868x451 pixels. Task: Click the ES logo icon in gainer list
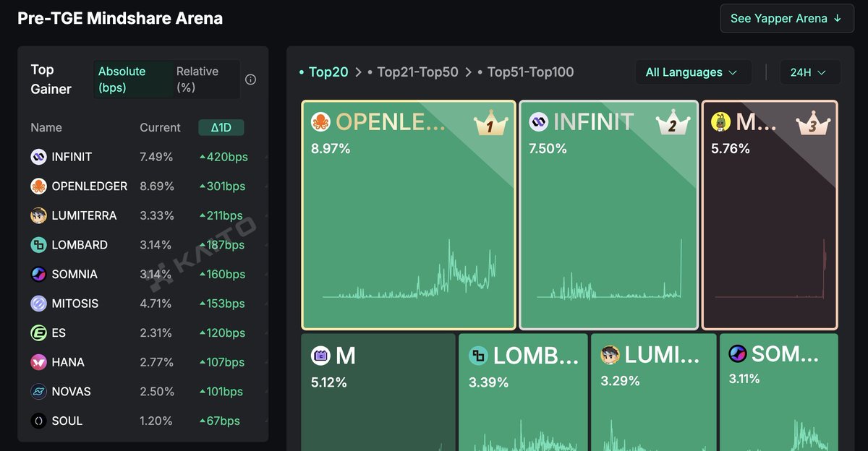(x=38, y=333)
